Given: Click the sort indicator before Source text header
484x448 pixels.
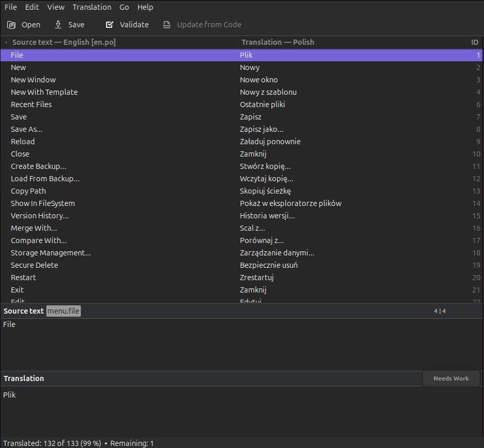Looking at the screenshot, I should point(6,42).
